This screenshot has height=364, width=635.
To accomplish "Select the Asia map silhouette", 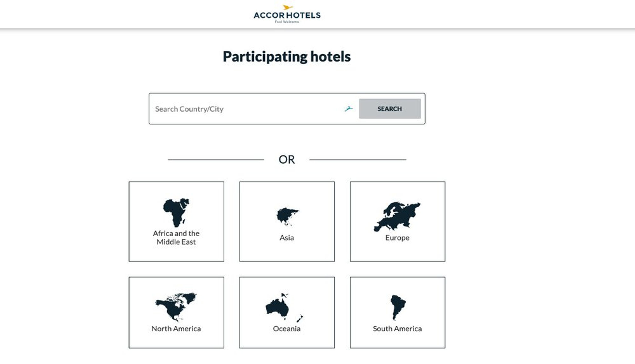I will [x=288, y=217].
